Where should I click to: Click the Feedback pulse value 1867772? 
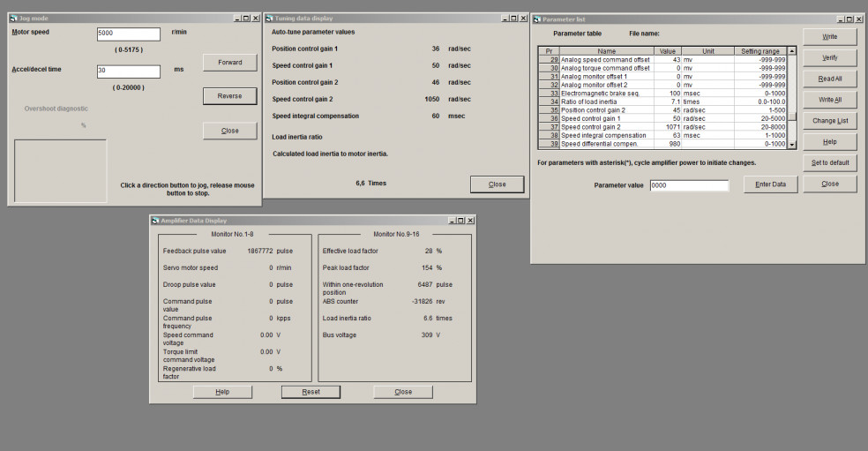[260, 251]
